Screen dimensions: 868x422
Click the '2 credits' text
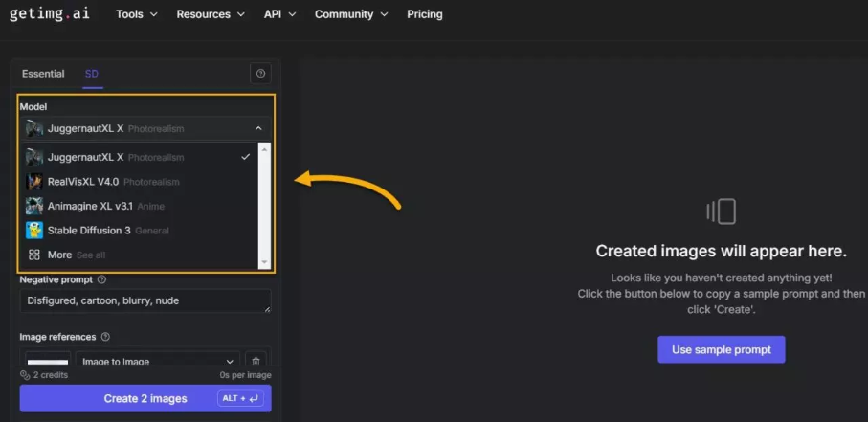(51, 375)
